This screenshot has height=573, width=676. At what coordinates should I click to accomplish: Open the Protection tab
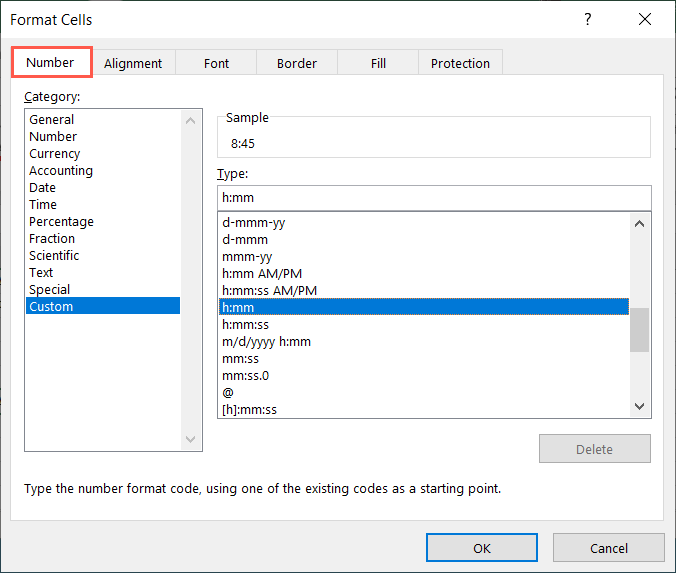point(460,63)
